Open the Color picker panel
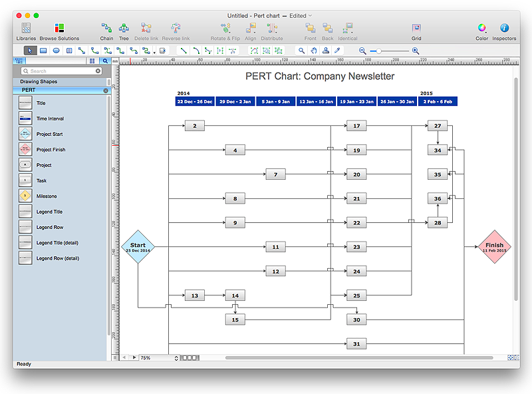The image size is (532, 394). [481, 29]
